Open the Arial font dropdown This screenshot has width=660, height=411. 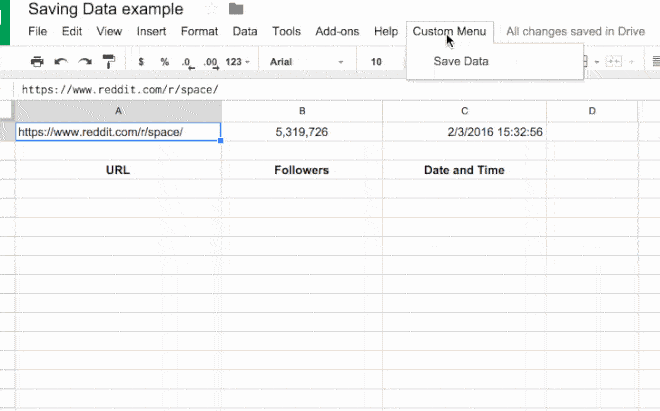tap(306, 62)
